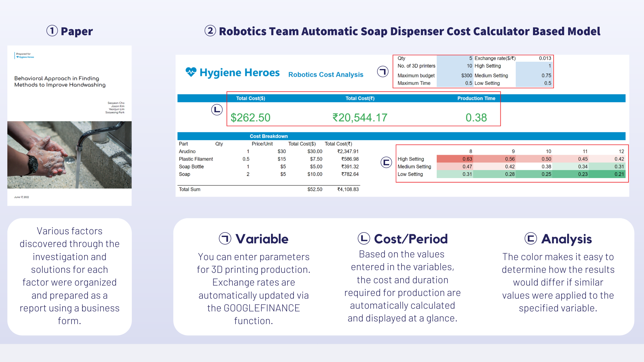Click the 'Exchange rate($/₹)' label
Screen dimensions: 644x362
(x=495, y=58)
